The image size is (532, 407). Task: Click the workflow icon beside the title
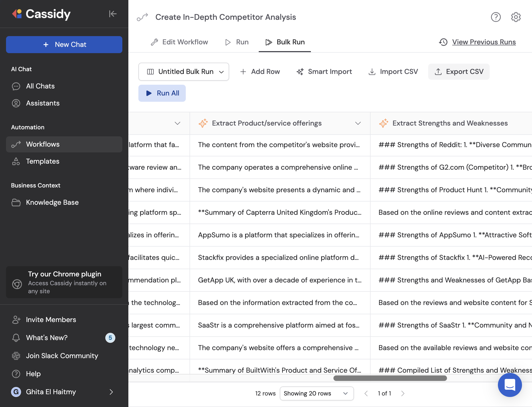[x=142, y=17]
